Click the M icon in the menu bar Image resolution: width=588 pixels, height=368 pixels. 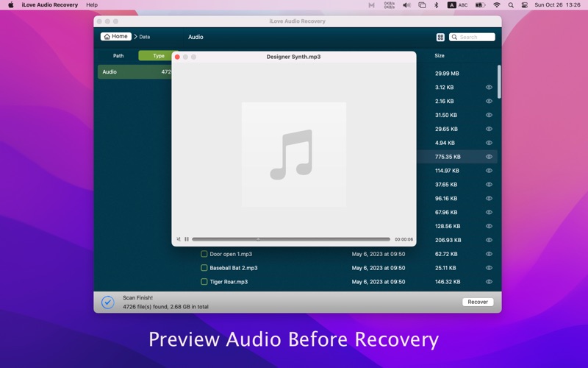[371, 5]
